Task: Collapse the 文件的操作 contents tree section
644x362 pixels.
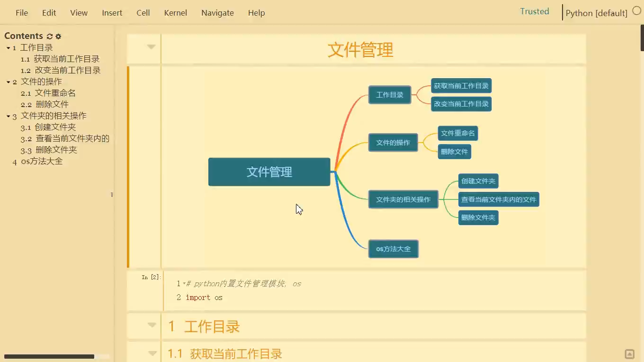Action: click(8, 82)
